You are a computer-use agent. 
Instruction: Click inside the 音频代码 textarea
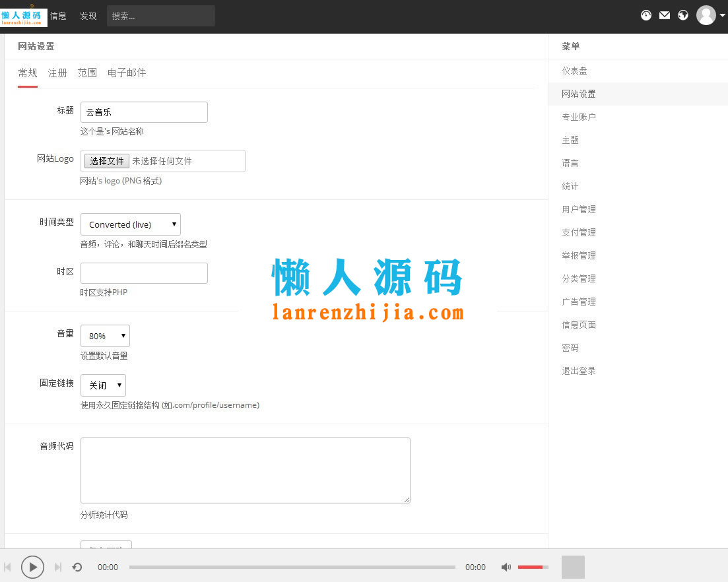245,470
